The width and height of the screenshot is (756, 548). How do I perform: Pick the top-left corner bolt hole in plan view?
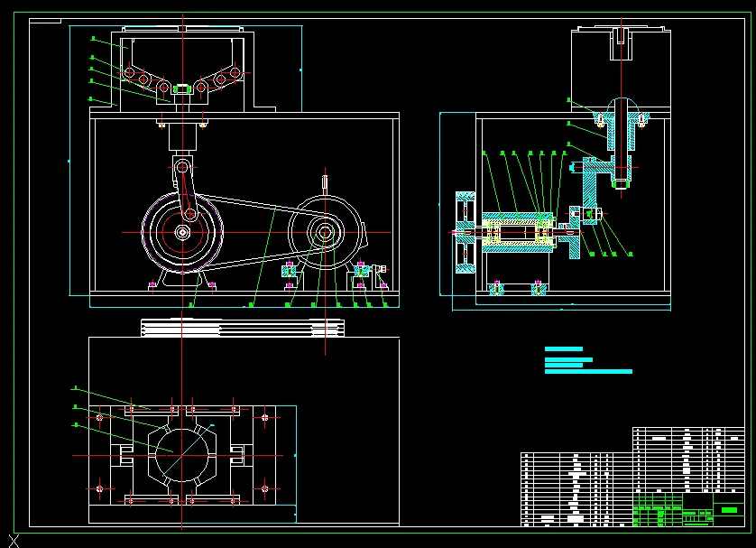(99, 417)
